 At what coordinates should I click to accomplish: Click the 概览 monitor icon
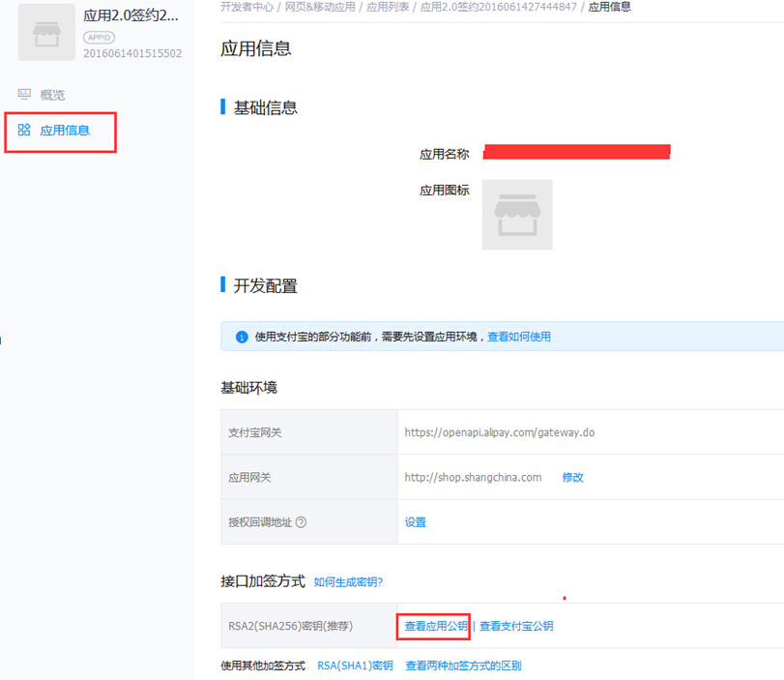24,94
